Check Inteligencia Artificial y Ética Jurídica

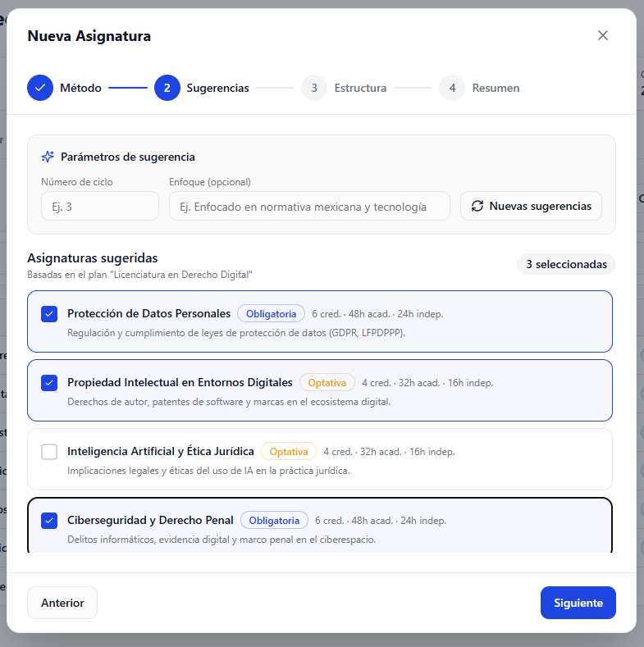click(x=49, y=452)
